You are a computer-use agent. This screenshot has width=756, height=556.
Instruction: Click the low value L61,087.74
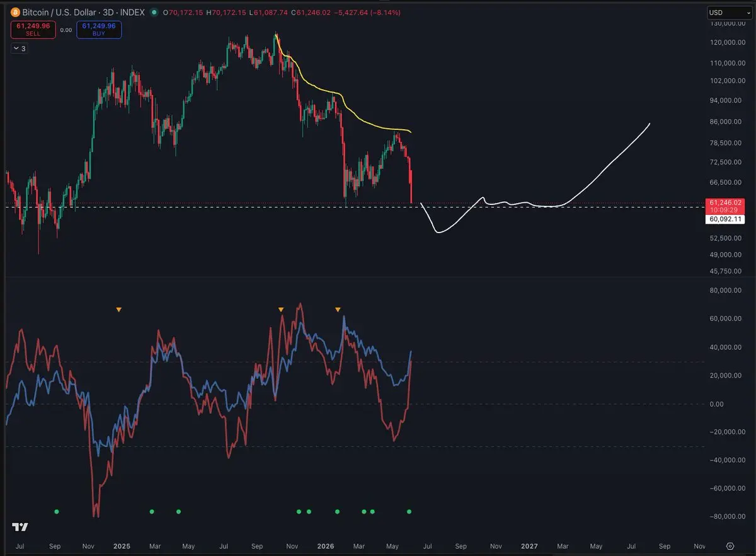270,13
